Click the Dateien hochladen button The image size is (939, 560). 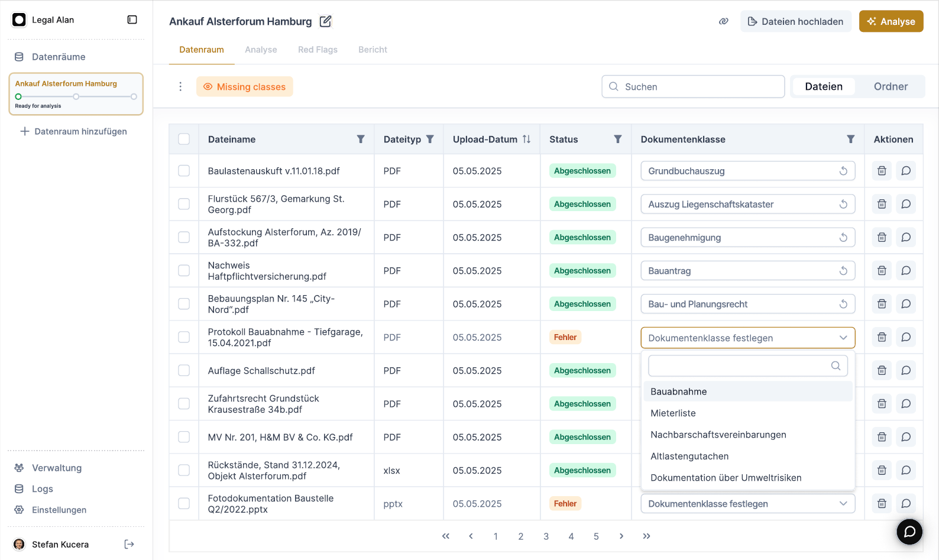795,21
